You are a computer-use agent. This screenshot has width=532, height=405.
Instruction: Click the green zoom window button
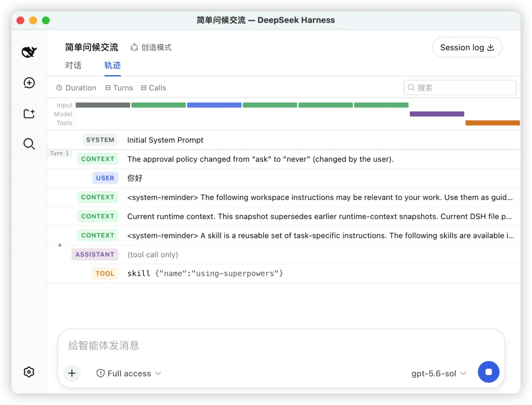click(x=46, y=20)
